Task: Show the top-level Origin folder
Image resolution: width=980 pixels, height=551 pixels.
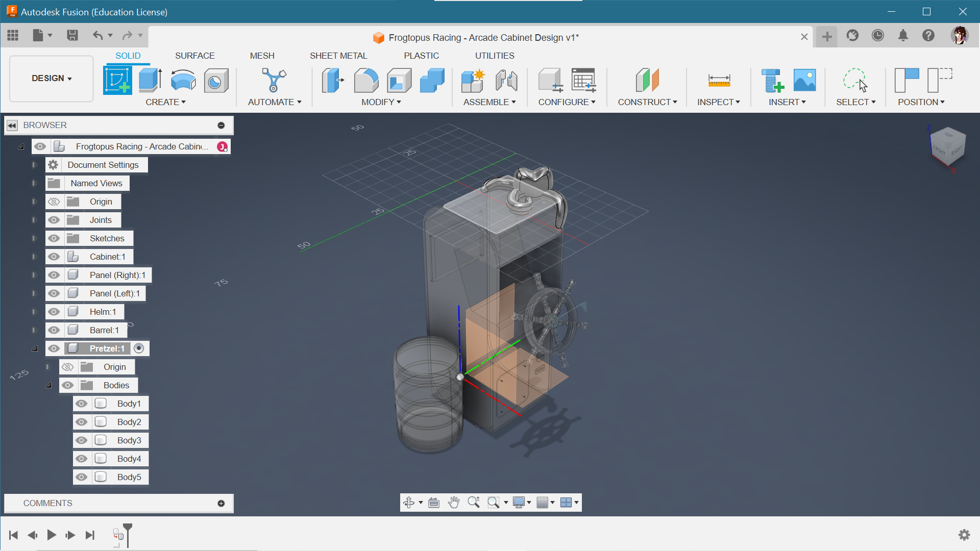Action: (x=54, y=202)
